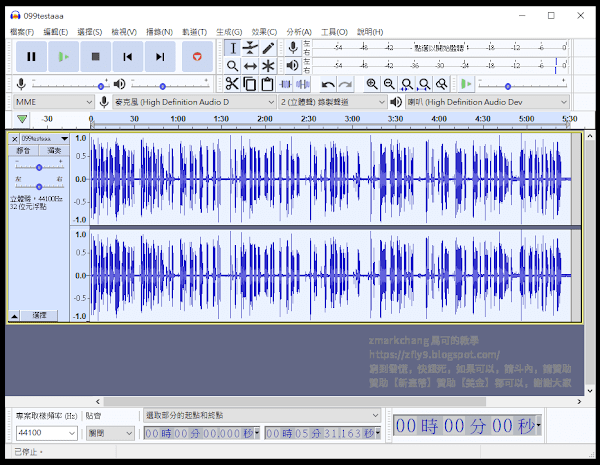Select the Zoom magnifier tool
This screenshot has height=465, width=600.
pyautogui.click(x=233, y=66)
